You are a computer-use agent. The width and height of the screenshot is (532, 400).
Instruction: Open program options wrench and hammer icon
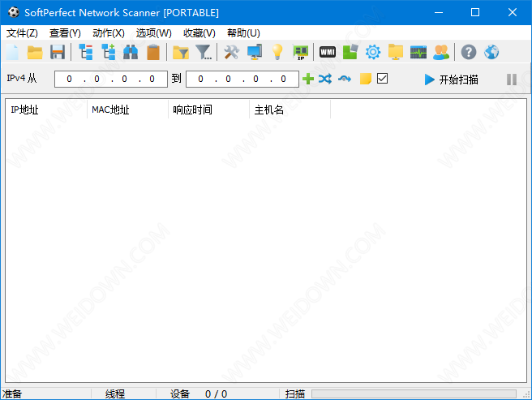click(231, 52)
